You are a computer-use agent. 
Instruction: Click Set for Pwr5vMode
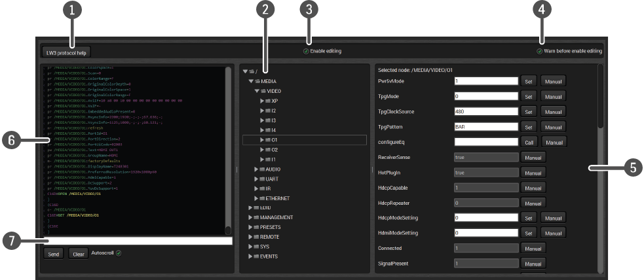tap(529, 81)
